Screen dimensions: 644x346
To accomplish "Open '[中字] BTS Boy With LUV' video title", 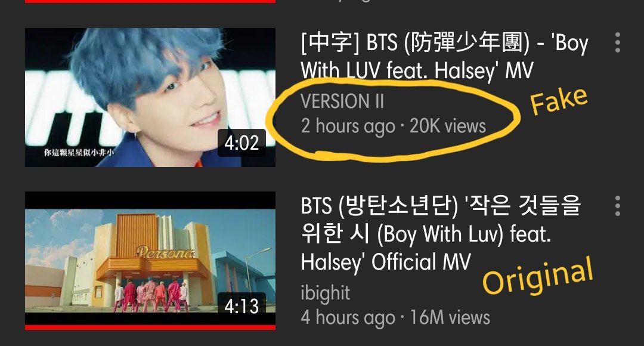I will tap(444, 56).
